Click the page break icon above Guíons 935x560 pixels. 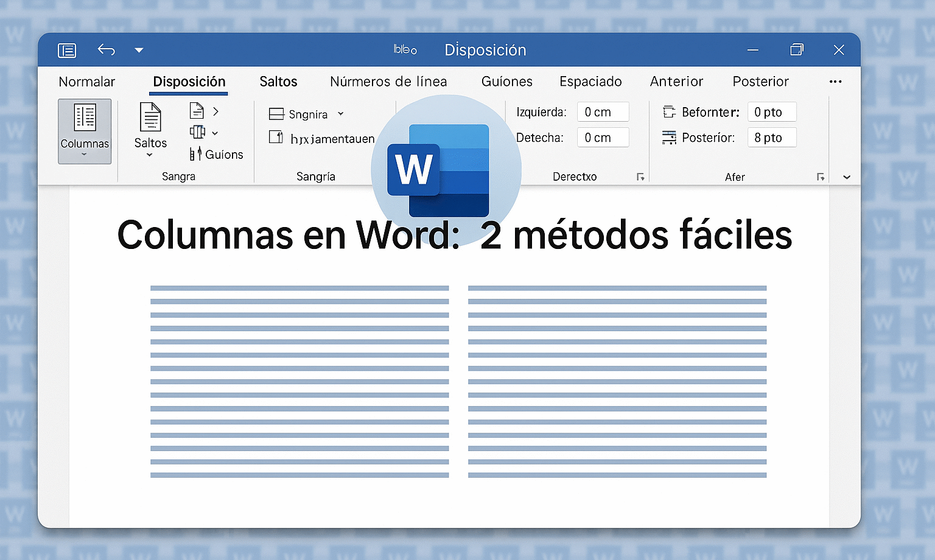tap(197, 110)
